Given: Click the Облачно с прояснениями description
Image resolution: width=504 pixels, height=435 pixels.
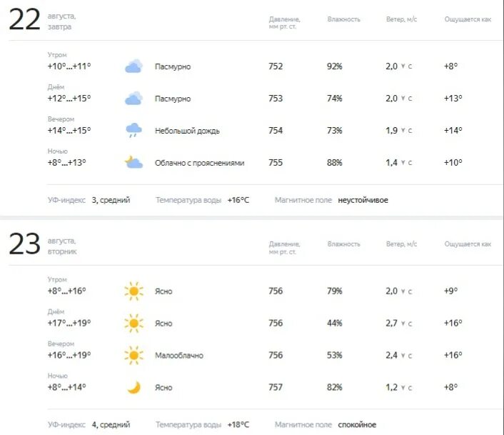Looking at the screenshot, I should [x=200, y=163].
